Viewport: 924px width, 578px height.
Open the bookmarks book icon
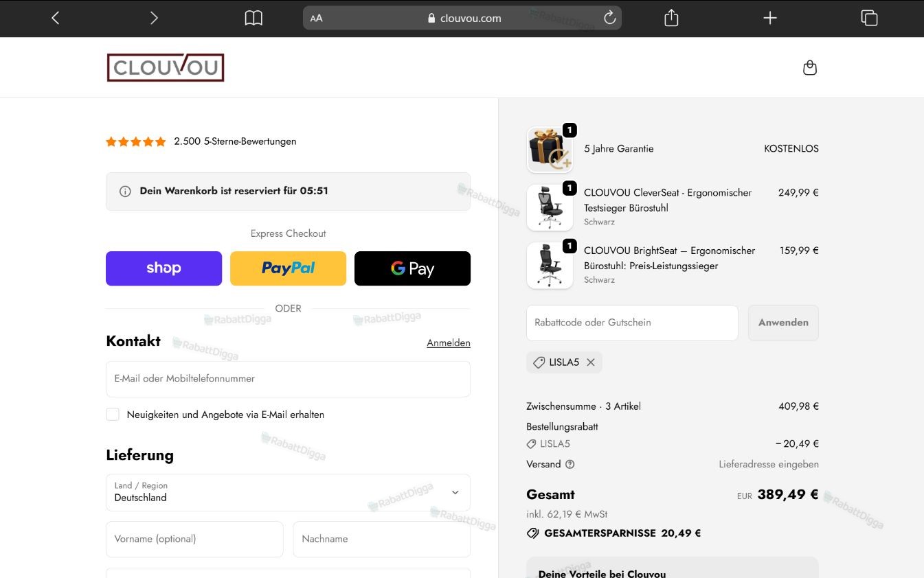pos(253,19)
